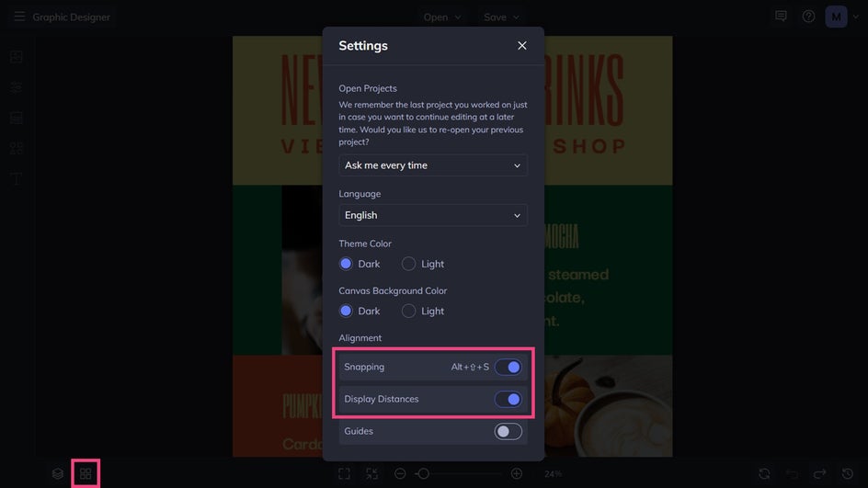Click the fill screen collapse icon
868x488 pixels.
(x=372, y=473)
